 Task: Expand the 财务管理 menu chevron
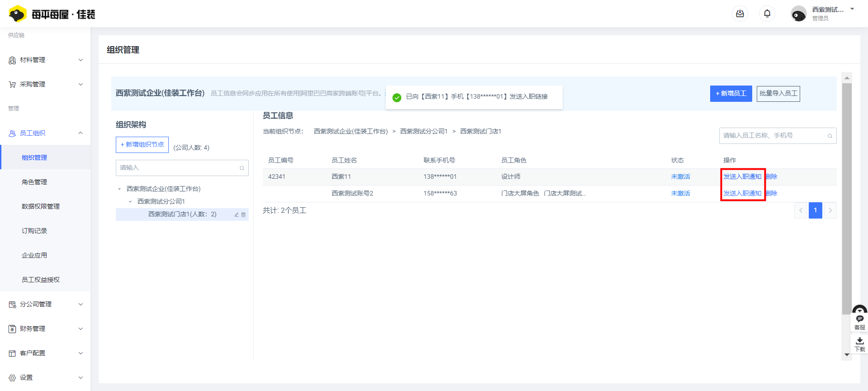81,329
